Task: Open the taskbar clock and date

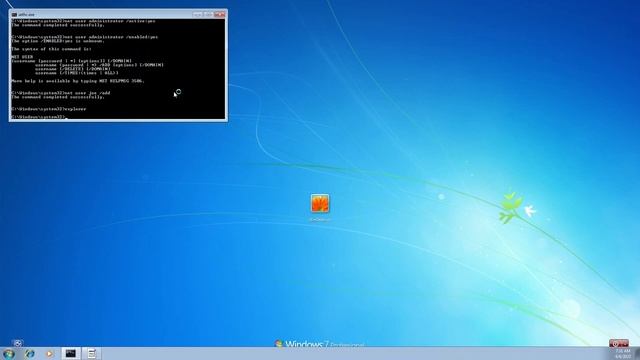Action: point(623,354)
